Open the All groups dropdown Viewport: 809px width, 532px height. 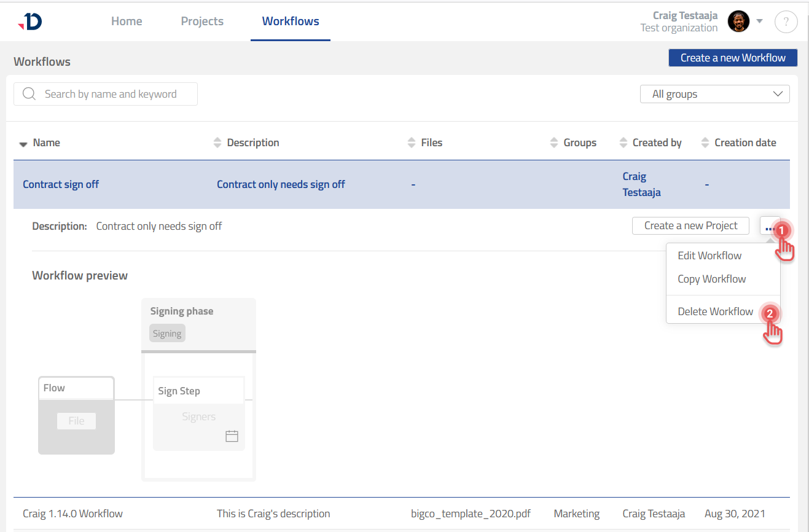pos(714,93)
